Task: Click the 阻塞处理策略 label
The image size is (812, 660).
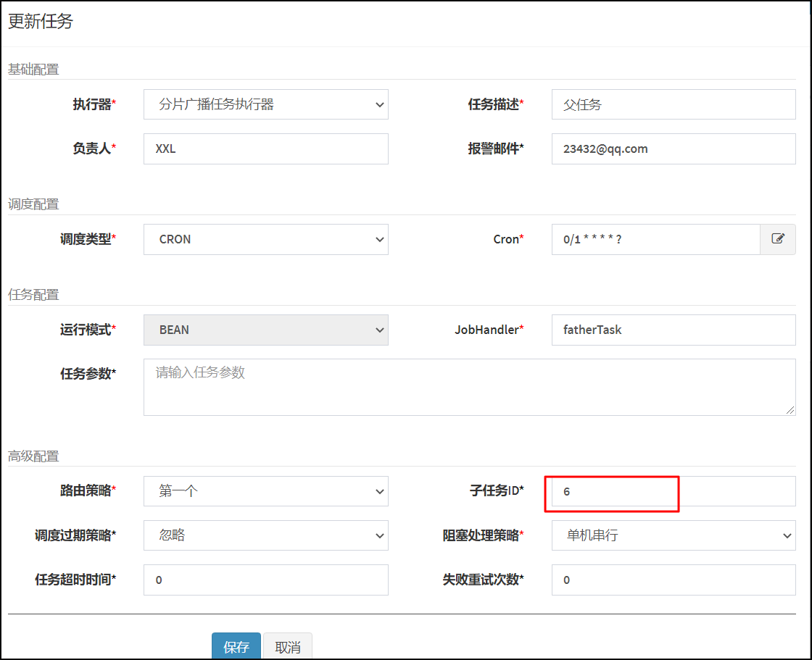Action: (483, 535)
